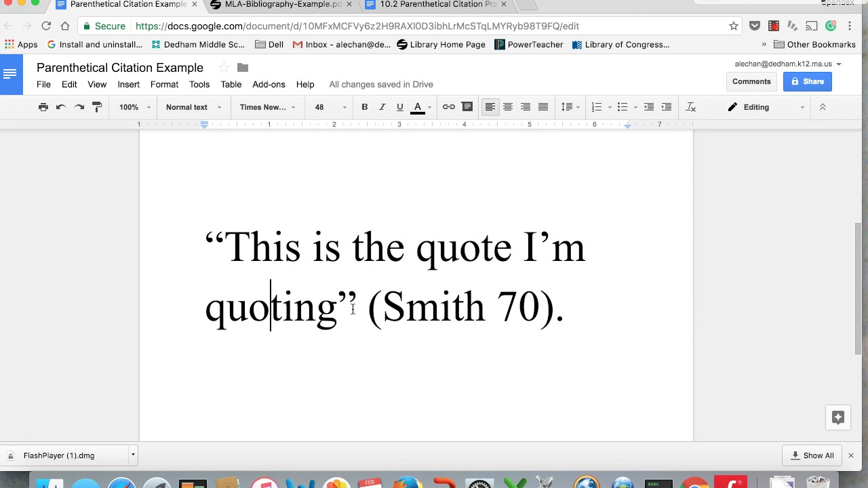
Task: Click the Pocket extension icon
Action: (x=755, y=26)
